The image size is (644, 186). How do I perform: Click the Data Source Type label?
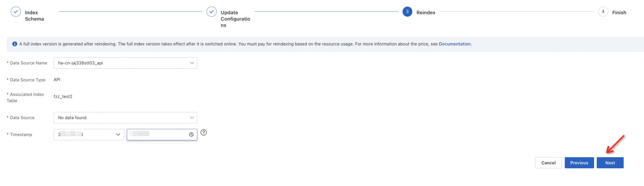(28, 80)
